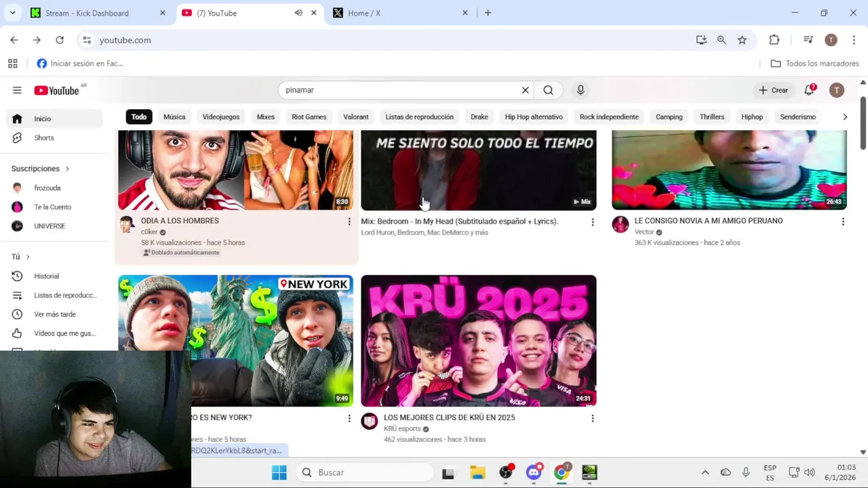Switch to Stream - Kick Dashboard tab

tap(87, 13)
